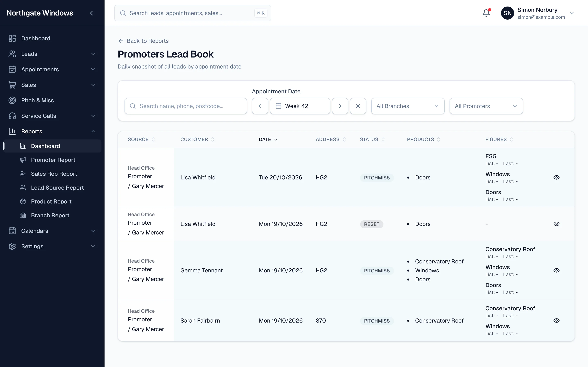View Gemma Tennant's lead via eye icon
This screenshot has height=367, width=588.
[x=556, y=270]
